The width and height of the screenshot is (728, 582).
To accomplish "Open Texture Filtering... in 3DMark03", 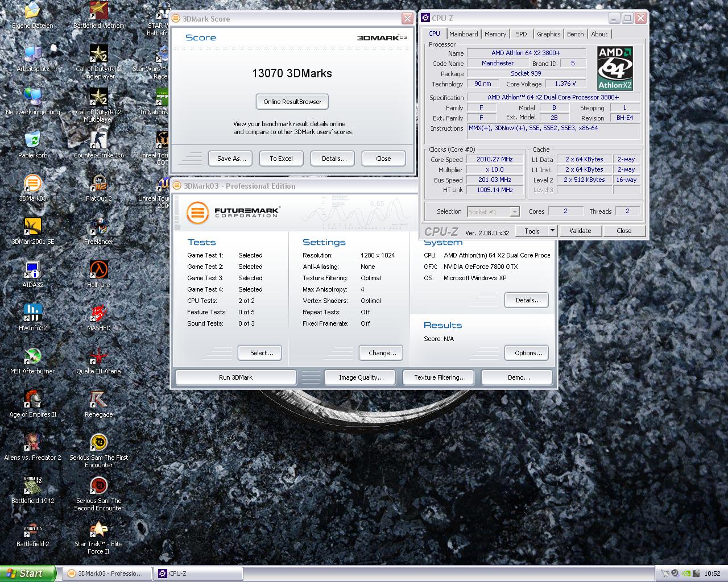I will click(x=440, y=377).
